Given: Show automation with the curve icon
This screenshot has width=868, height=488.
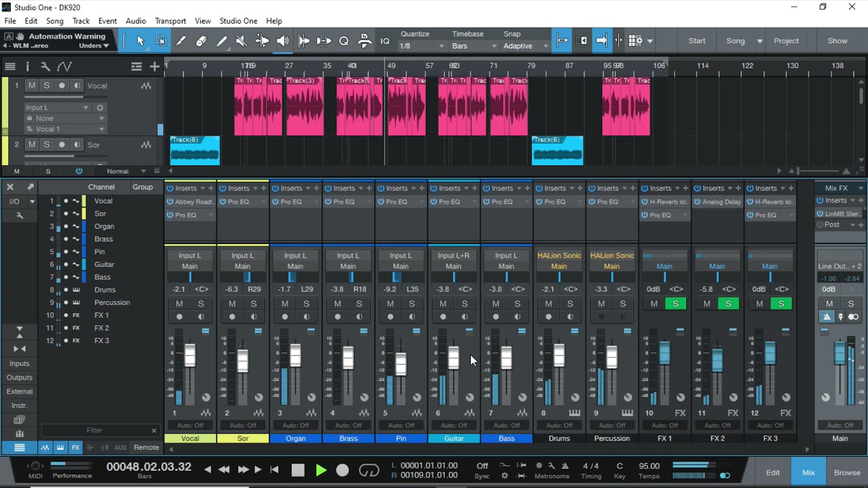Looking at the screenshot, I should click(64, 66).
